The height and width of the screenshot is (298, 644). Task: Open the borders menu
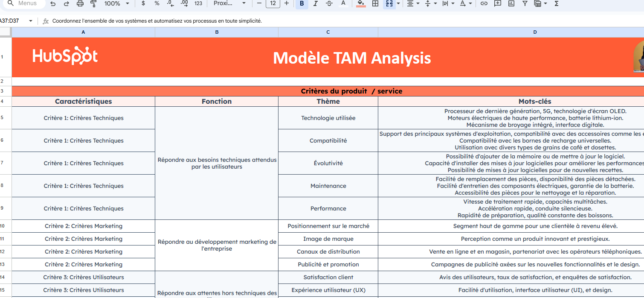click(375, 3)
